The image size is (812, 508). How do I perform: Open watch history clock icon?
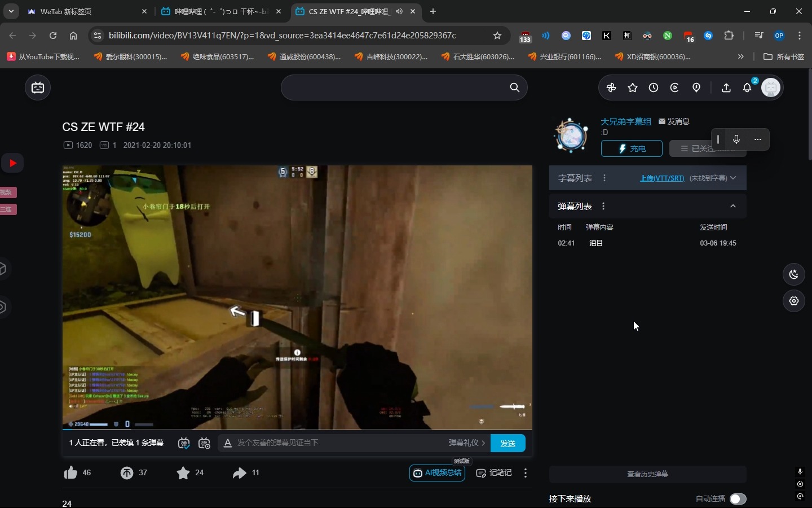[654, 87]
